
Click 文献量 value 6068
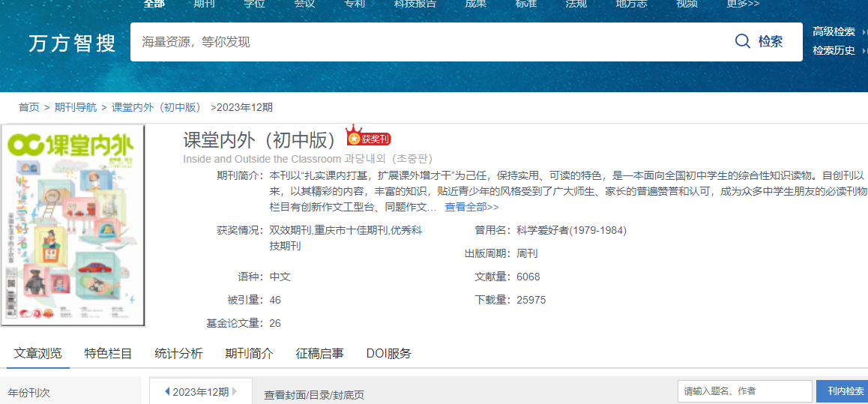(x=528, y=277)
